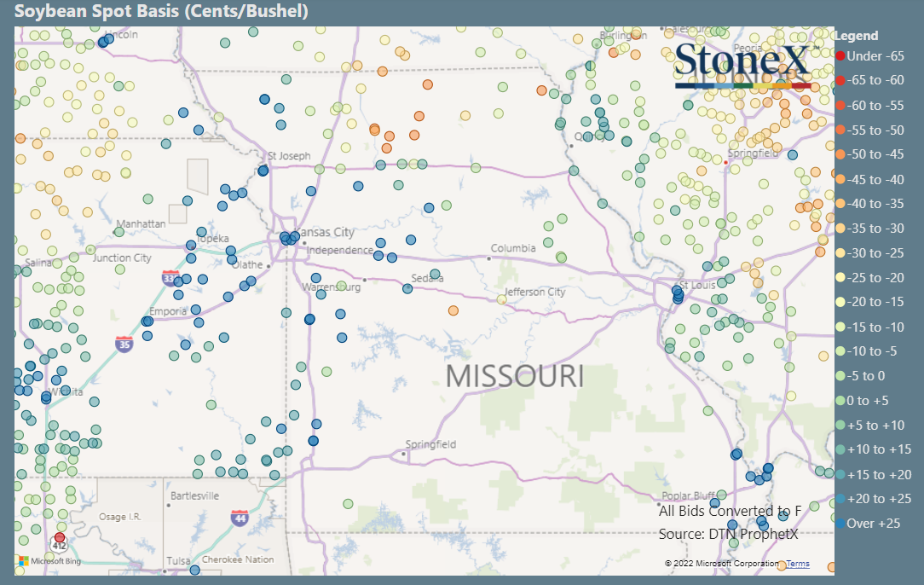Select the '+20 to +25' legend entry
Screen dimensions: 924x585
click(x=874, y=499)
